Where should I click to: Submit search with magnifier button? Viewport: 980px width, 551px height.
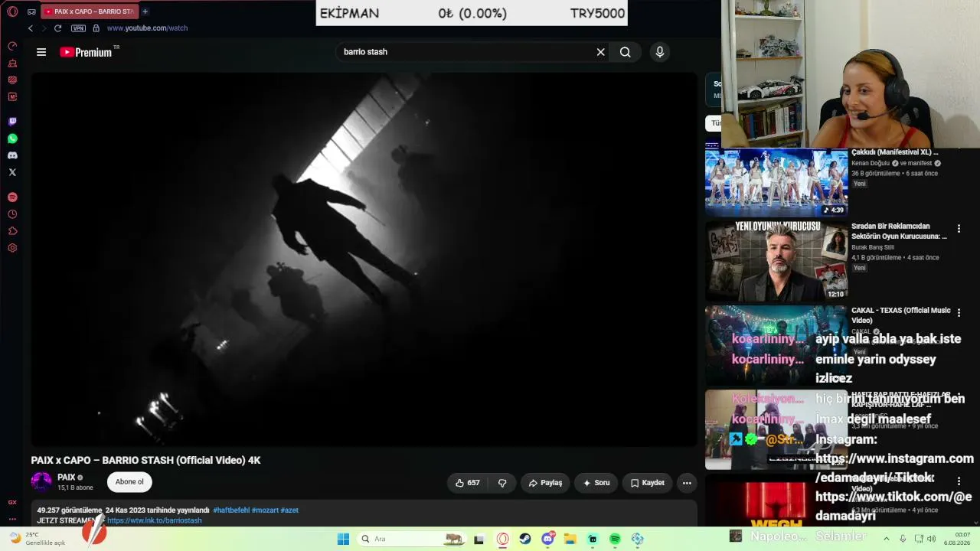coord(626,52)
